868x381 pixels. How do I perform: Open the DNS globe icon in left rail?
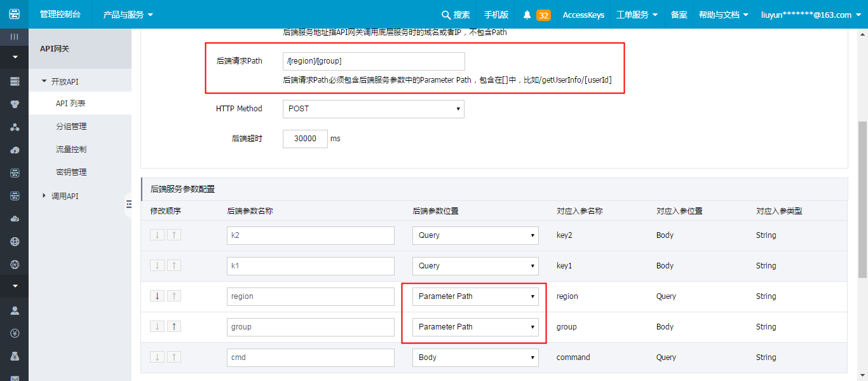click(14, 264)
